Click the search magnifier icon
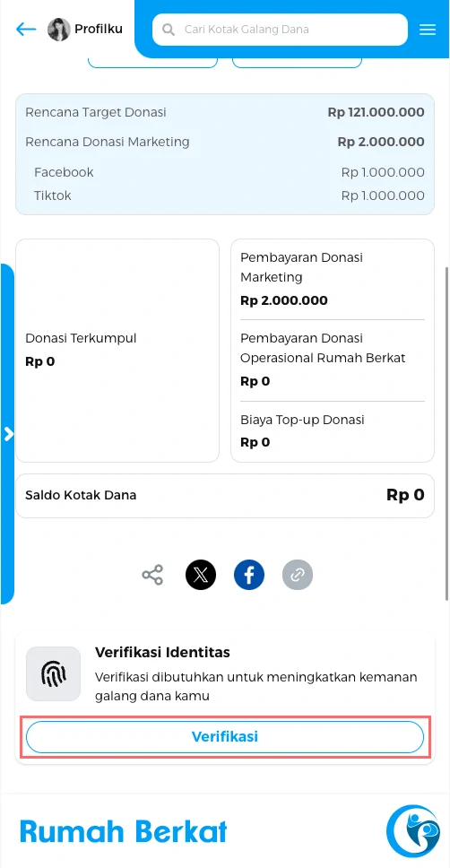The image size is (450, 868). (x=169, y=30)
